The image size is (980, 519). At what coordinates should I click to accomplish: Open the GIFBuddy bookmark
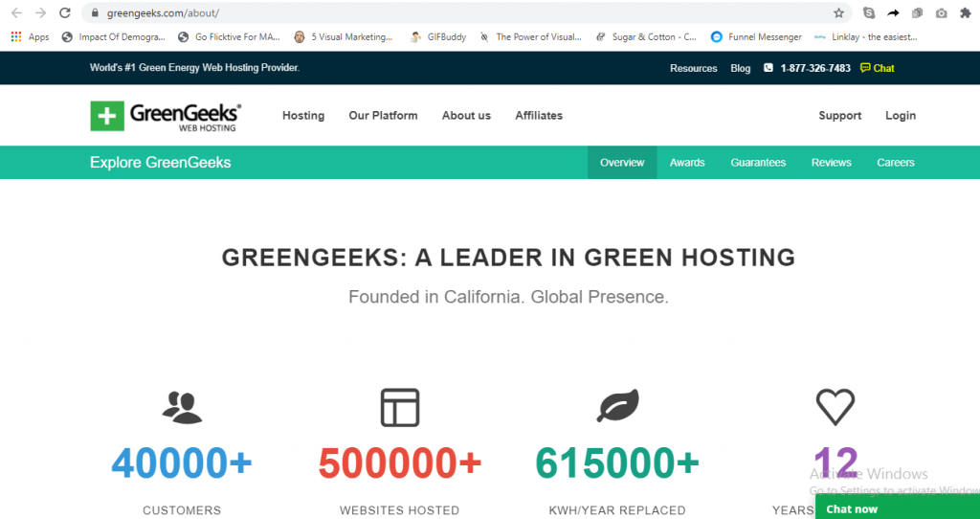click(x=438, y=37)
